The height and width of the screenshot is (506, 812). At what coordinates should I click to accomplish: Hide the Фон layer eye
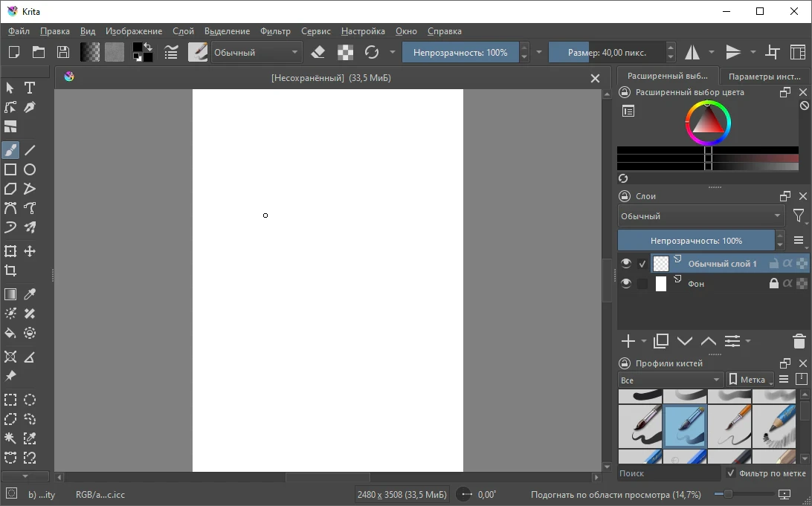point(626,284)
